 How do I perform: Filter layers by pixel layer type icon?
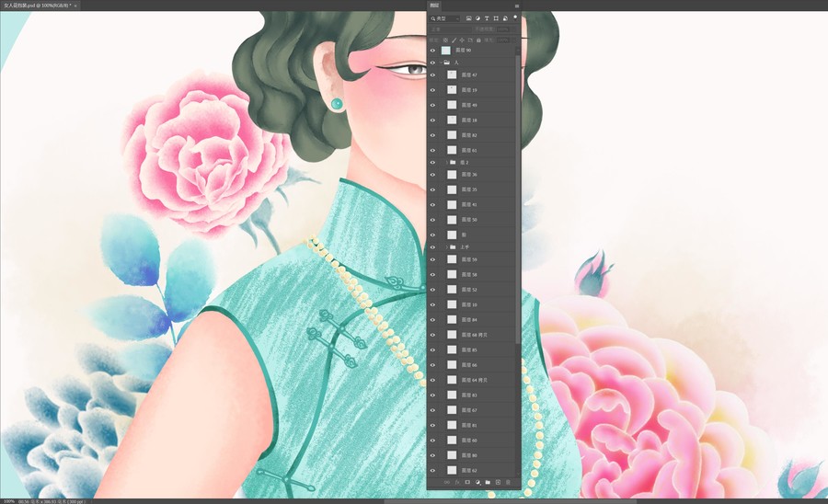coord(468,18)
